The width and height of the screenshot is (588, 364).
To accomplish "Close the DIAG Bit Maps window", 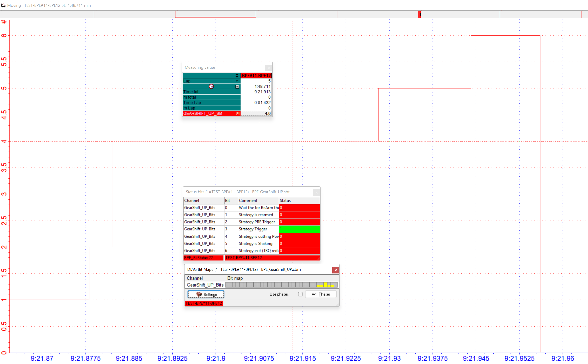I will [335, 270].
